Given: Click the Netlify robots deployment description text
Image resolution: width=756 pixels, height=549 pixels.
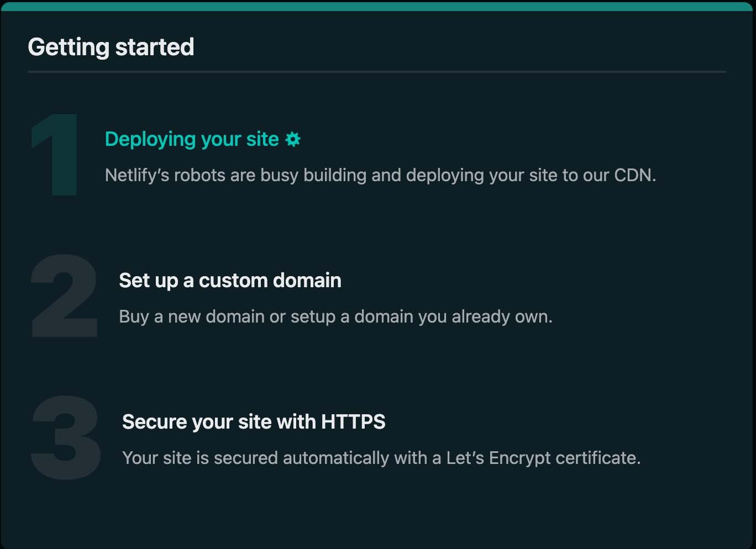Looking at the screenshot, I should point(381,175).
